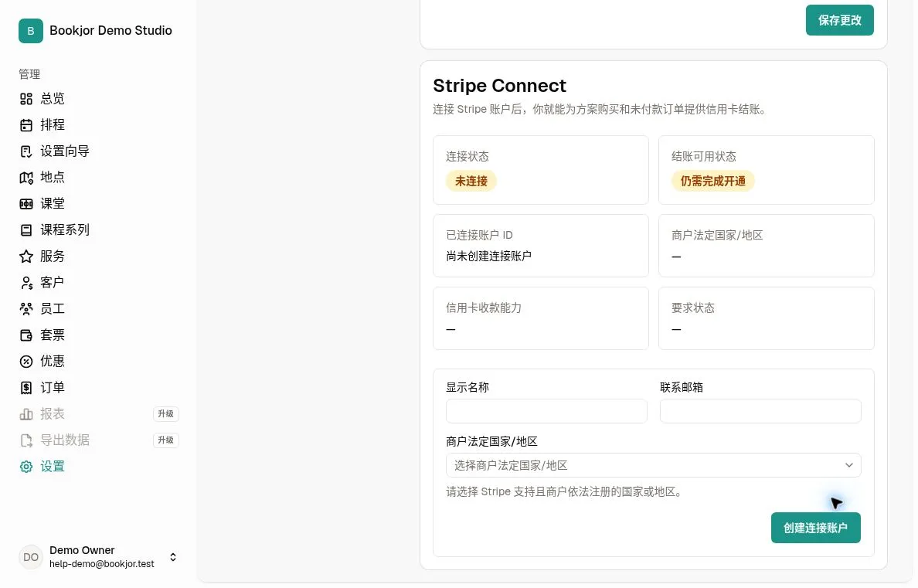The image size is (918, 588).
Task: Click the DO user avatar
Action: coord(30,557)
